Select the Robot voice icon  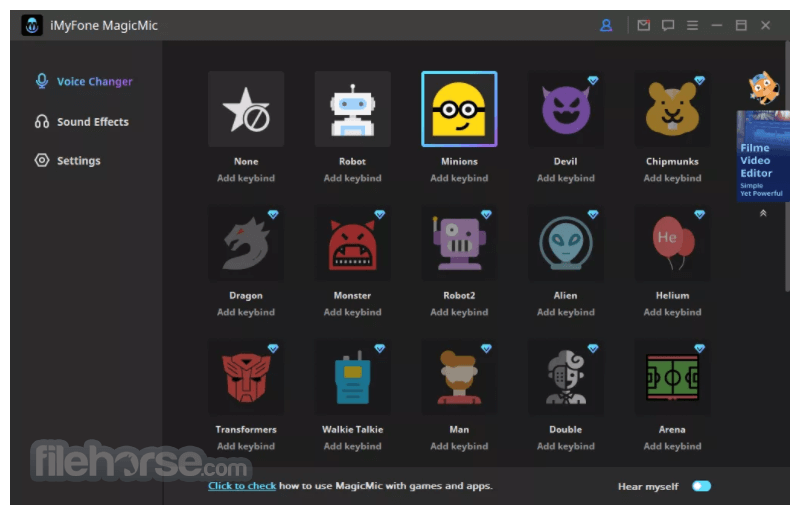(353, 109)
